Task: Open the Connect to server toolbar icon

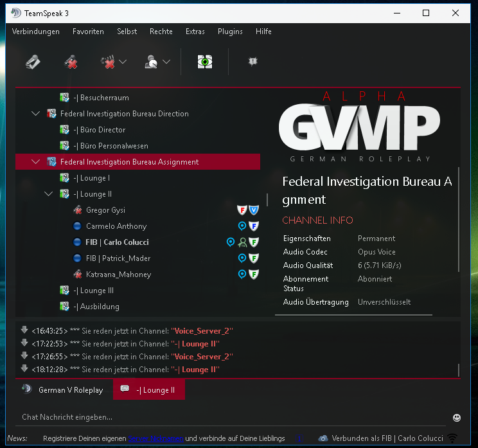Action: [x=33, y=62]
